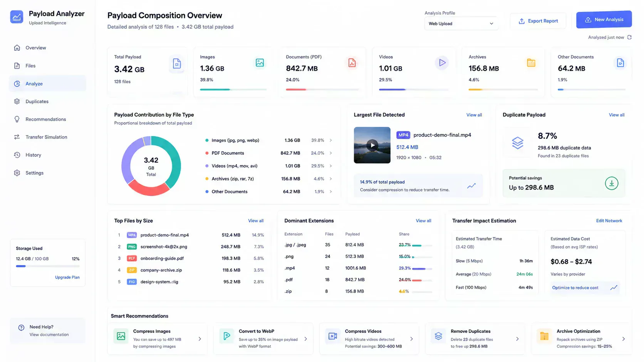Viewport: 644px width, 362px height.
Task: Open the Overview sidebar item
Action: pyautogui.click(x=47, y=48)
